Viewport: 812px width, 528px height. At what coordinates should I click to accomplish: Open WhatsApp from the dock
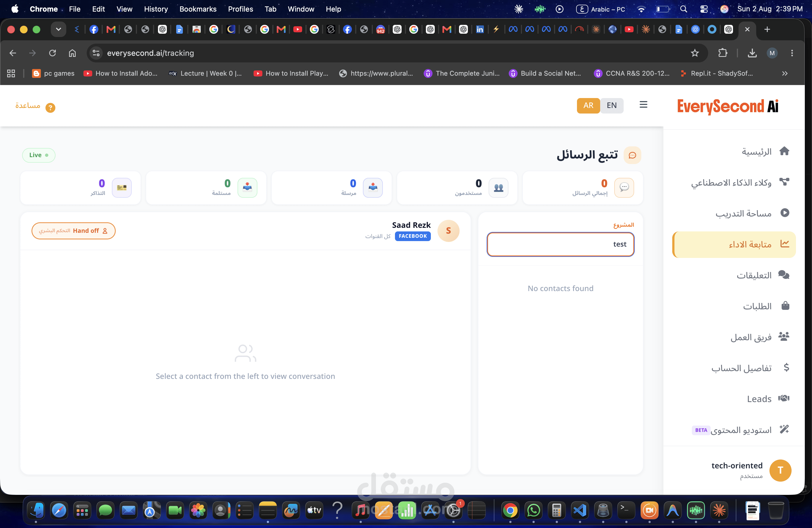pyautogui.click(x=533, y=510)
